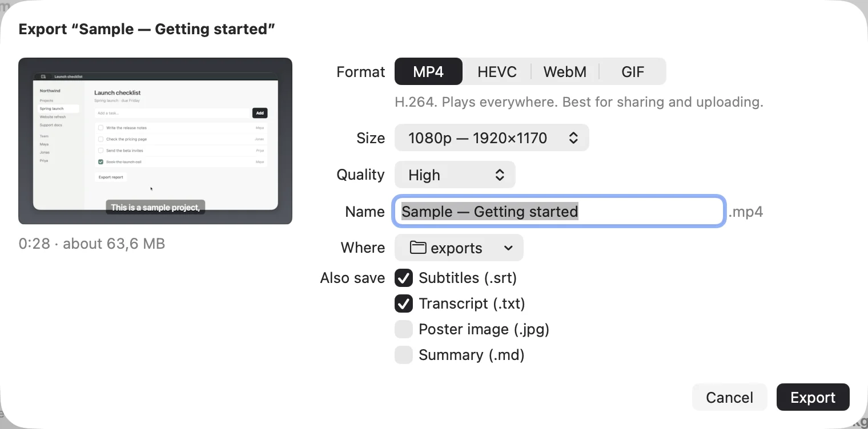The image size is (868, 429).
Task: Click the Cancel button
Action: 729,397
